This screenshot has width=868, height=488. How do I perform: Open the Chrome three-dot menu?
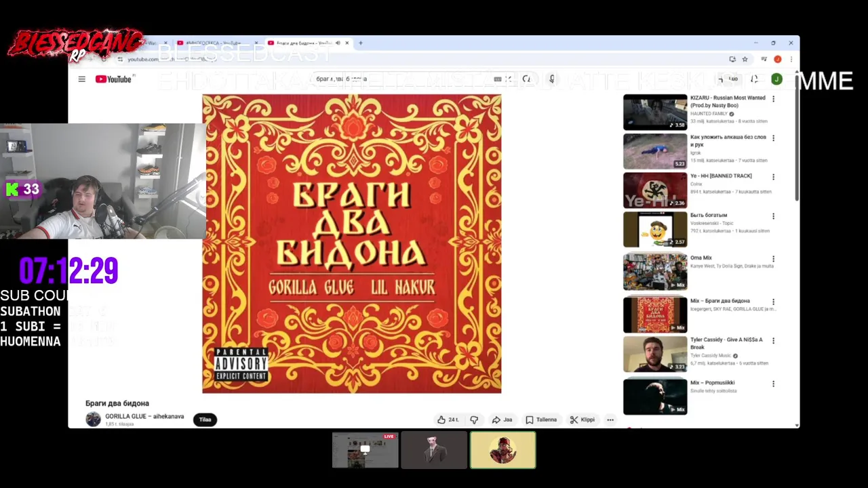click(x=791, y=59)
